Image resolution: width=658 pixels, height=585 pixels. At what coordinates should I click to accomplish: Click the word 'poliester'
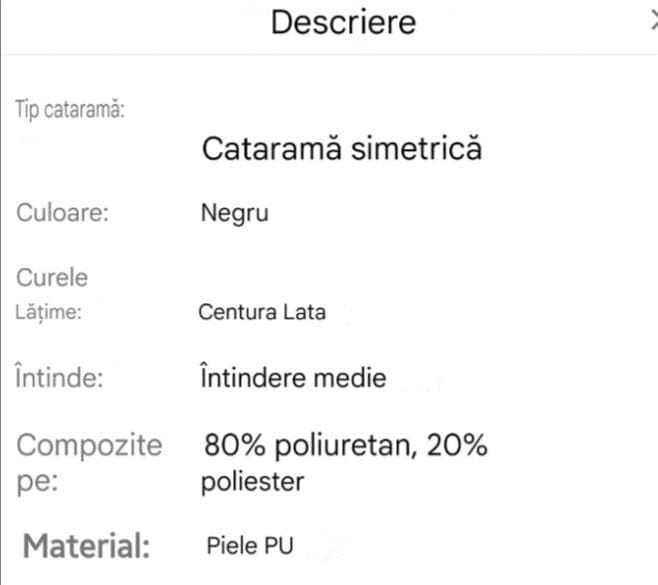pyautogui.click(x=253, y=483)
